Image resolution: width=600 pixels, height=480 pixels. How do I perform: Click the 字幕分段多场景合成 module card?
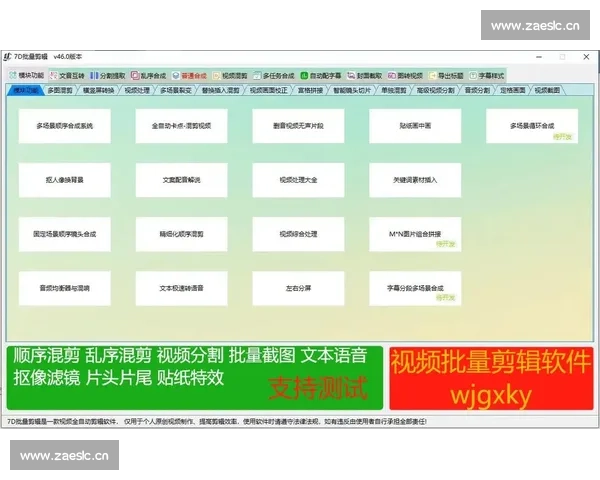pos(415,288)
